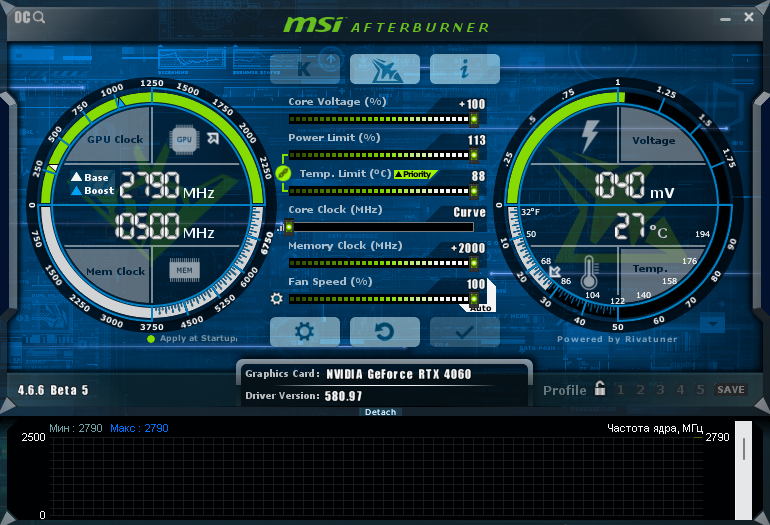Toggle the profile lock icon
This screenshot has height=525, width=770.
point(600,388)
